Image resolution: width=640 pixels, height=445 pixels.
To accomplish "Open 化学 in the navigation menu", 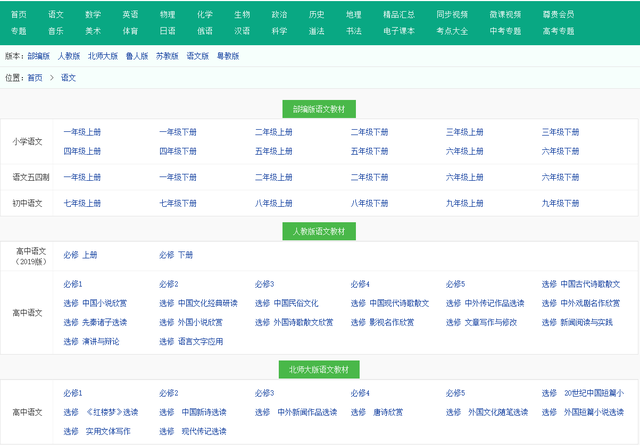I will click(x=205, y=15).
